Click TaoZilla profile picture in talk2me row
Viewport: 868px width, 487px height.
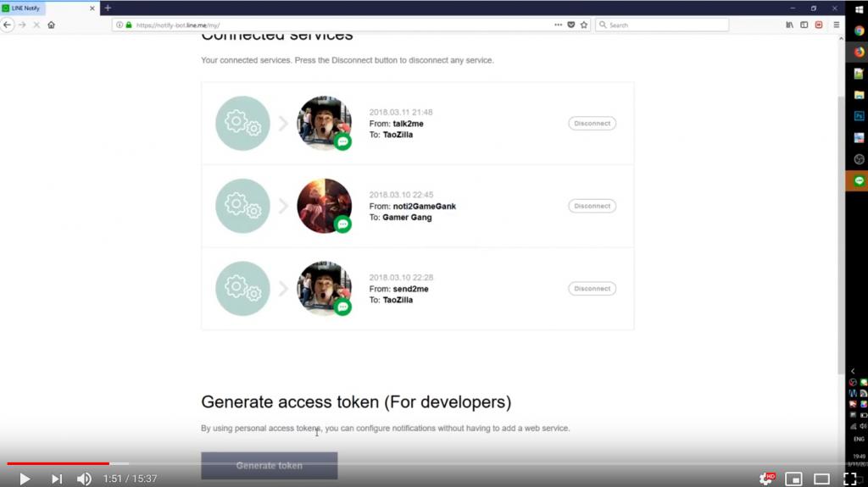[x=325, y=123]
